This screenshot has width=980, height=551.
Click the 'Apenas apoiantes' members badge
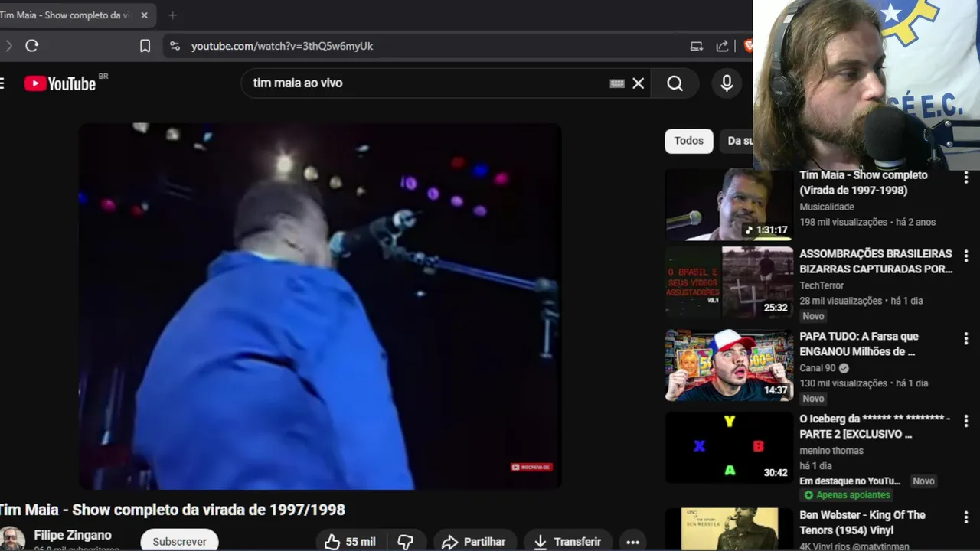[x=846, y=496]
